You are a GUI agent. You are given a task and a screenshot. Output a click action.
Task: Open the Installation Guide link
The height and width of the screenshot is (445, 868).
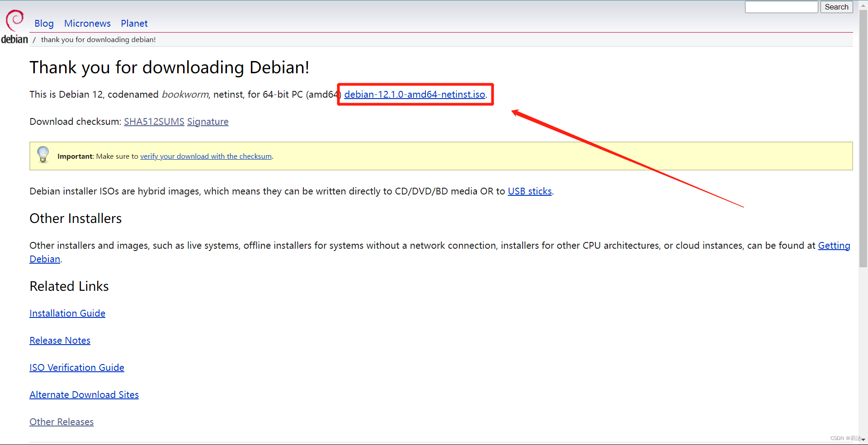coord(67,313)
